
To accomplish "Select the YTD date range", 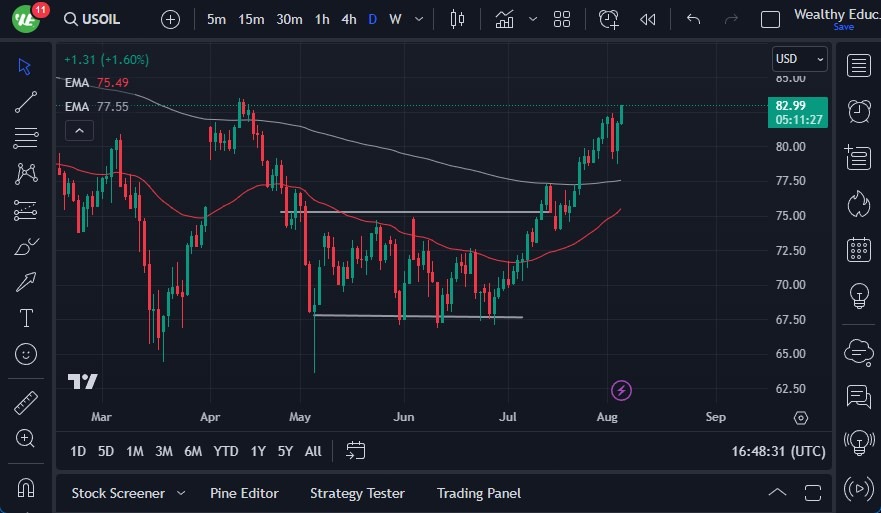I will click(226, 451).
